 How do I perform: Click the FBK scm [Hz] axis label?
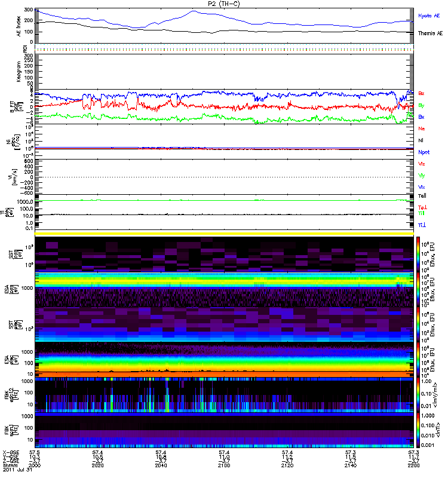(x=11, y=430)
